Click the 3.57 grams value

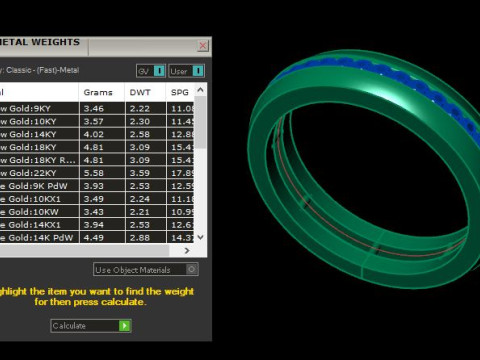coord(94,122)
